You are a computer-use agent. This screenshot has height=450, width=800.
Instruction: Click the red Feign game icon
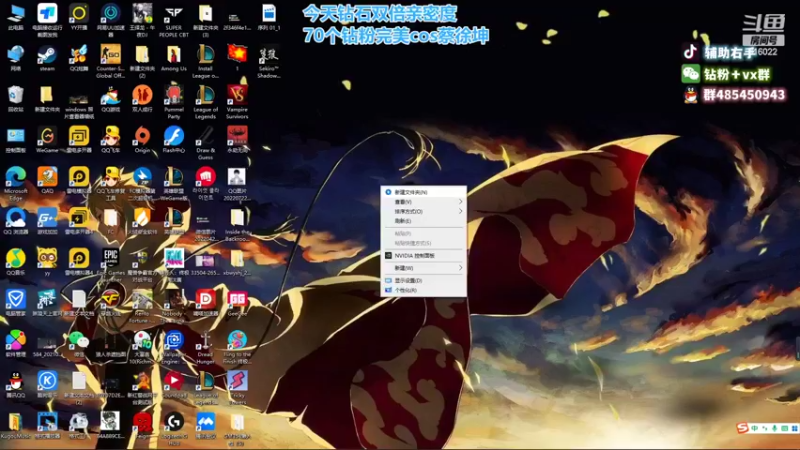coord(142,426)
